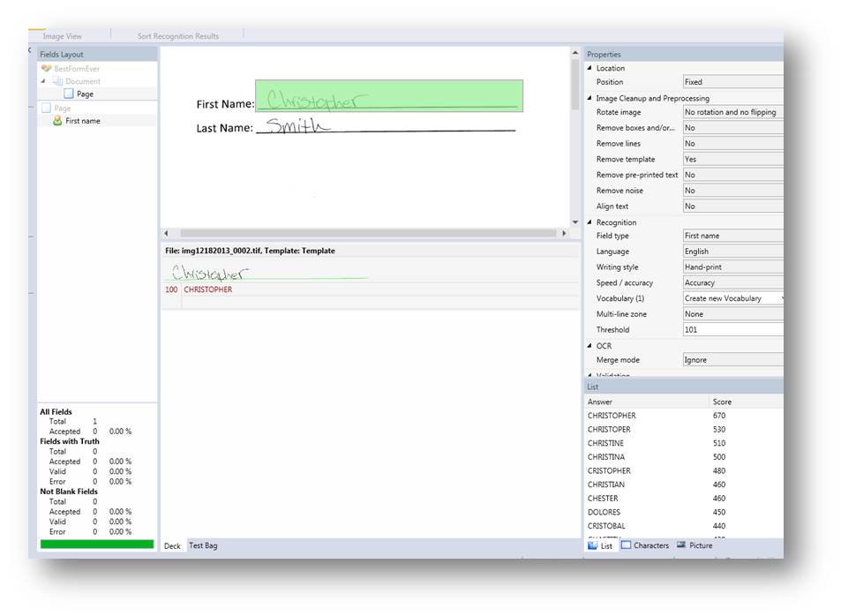Image resolution: width=841 pixels, height=616 pixels.
Task: Click the Document node icon
Action: 58,81
